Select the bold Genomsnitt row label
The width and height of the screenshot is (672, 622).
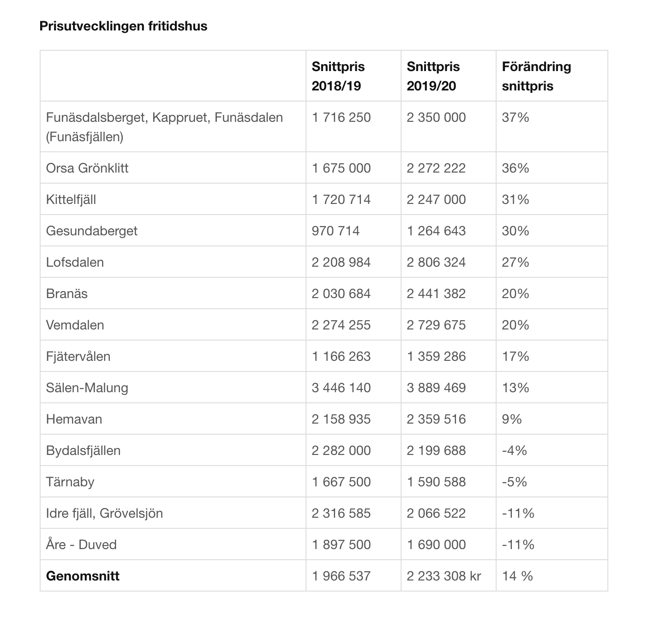click(x=83, y=576)
